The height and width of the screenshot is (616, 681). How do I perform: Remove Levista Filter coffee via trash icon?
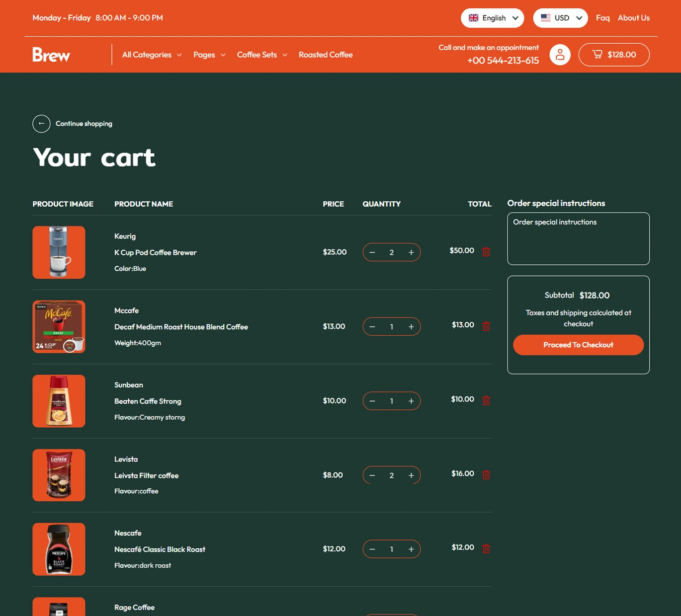[486, 475]
